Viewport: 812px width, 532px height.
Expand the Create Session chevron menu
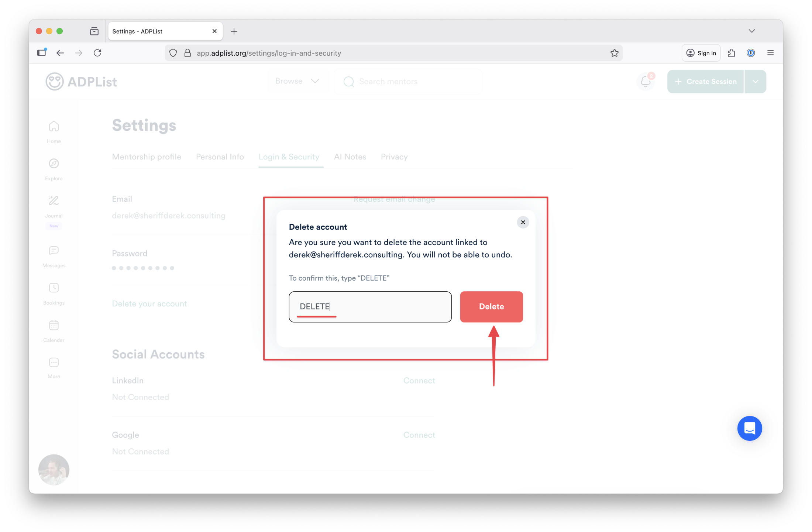coord(755,81)
